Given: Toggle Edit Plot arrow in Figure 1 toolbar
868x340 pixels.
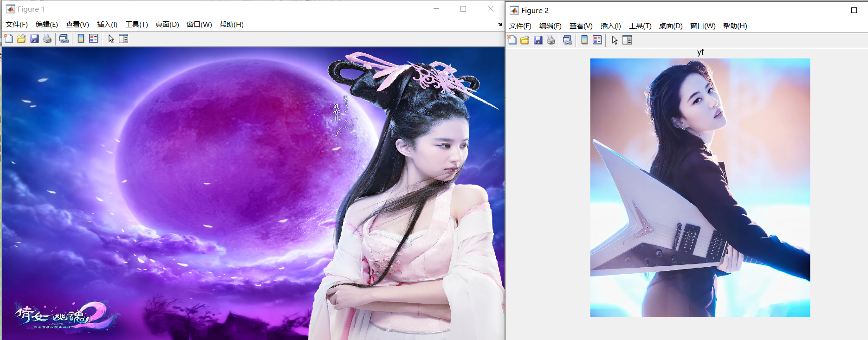Looking at the screenshot, I should coord(111,39).
